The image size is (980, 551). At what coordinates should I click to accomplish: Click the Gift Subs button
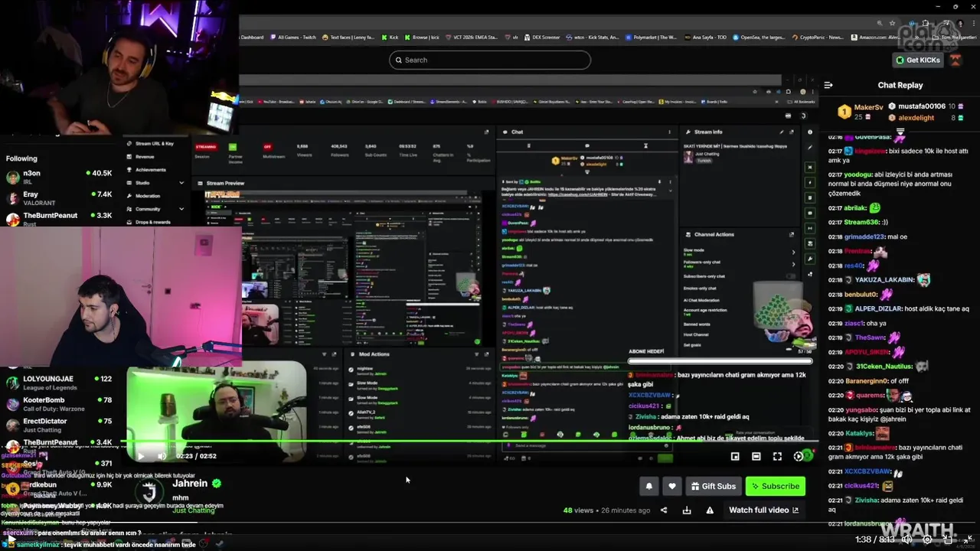click(x=713, y=486)
